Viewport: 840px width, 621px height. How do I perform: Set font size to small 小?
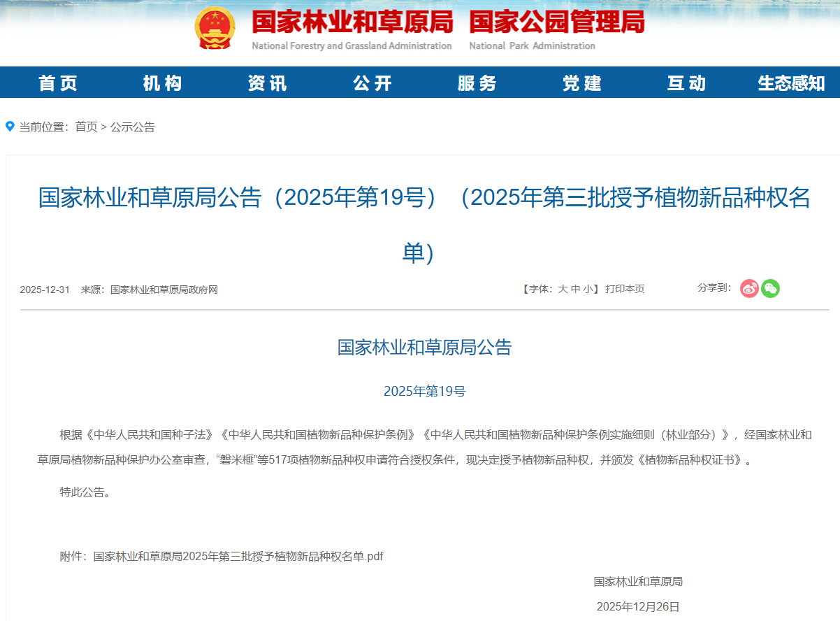click(x=588, y=289)
